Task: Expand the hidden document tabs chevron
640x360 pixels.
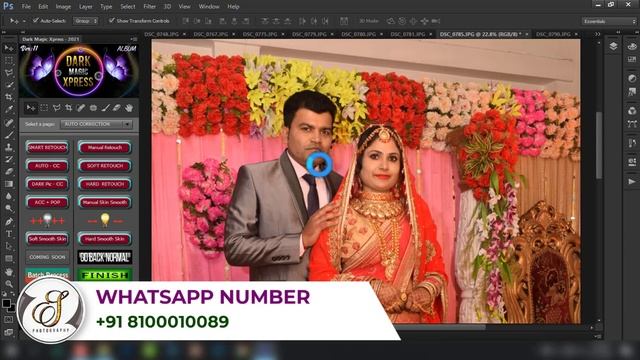Action: point(598,34)
